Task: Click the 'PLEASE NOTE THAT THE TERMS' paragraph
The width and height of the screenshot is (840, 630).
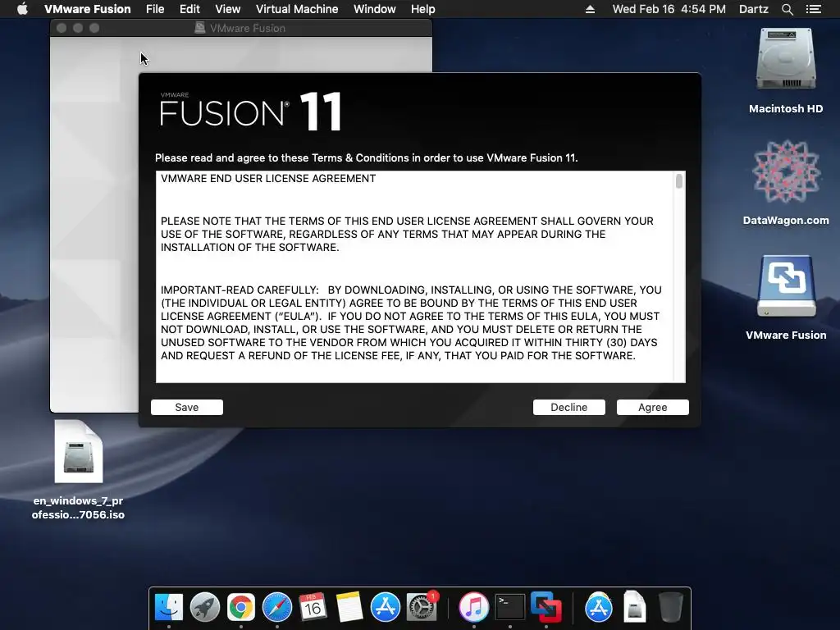Action: click(x=407, y=234)
